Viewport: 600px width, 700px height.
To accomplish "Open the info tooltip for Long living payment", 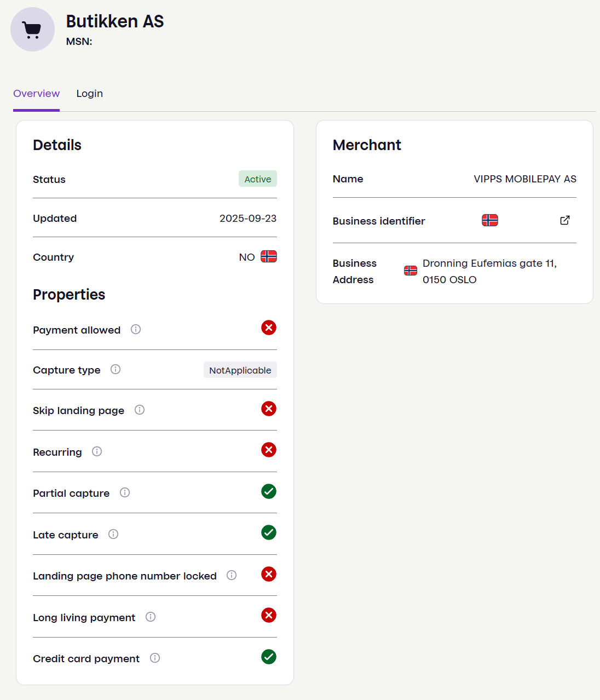I will click(x=151, y=617).
